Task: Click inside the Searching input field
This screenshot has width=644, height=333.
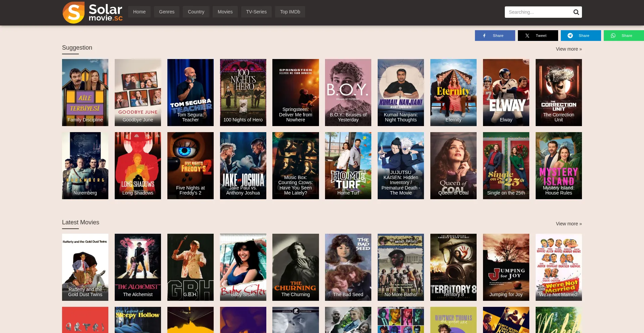Action: pos(537,12)
